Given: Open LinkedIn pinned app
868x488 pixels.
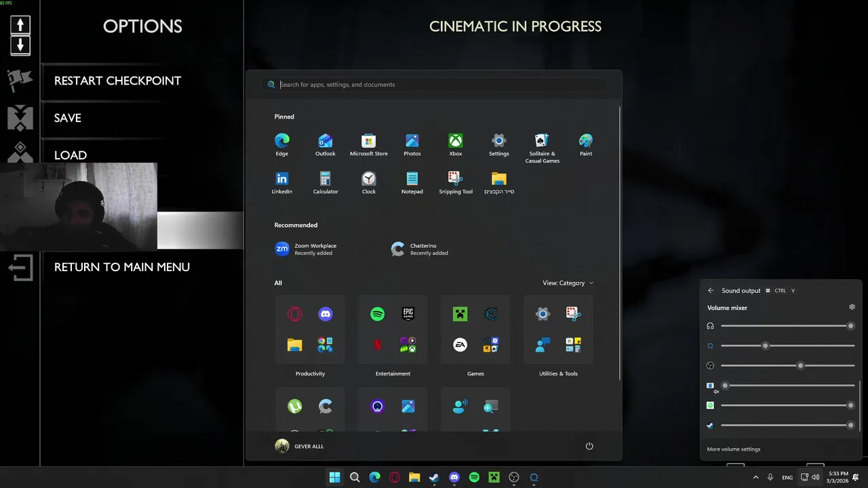Looking at the screenshot, I should (282, 182).
